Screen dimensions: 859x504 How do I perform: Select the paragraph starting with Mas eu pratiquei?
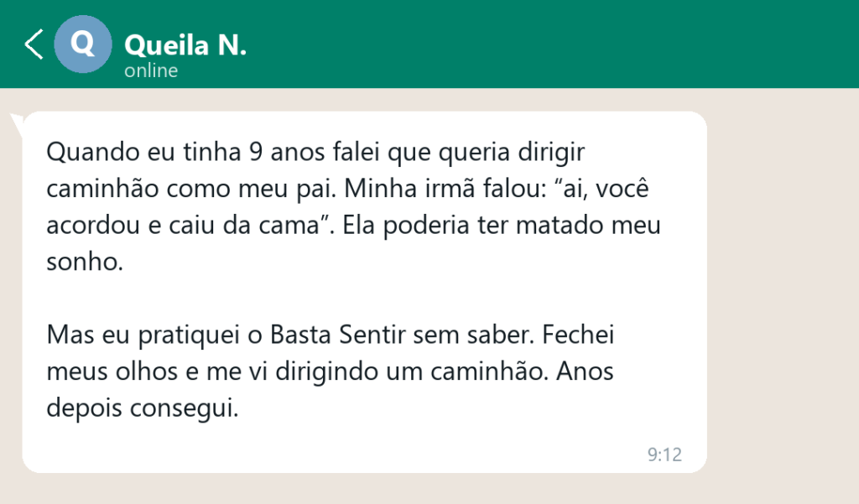(331, 372)
